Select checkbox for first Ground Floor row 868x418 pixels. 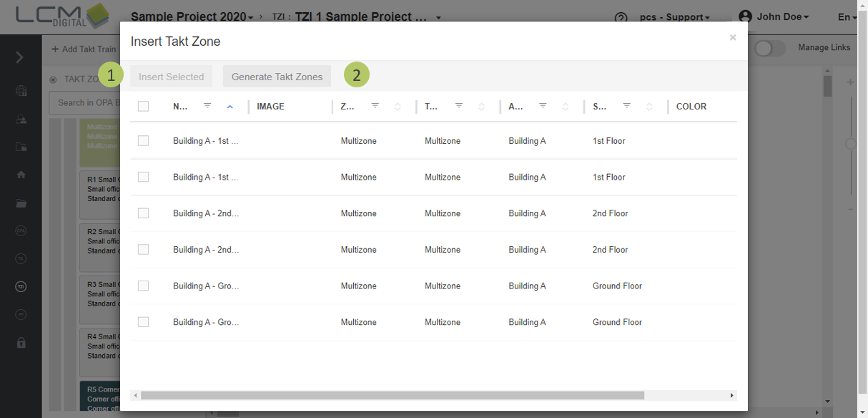(x=143, y=286)
